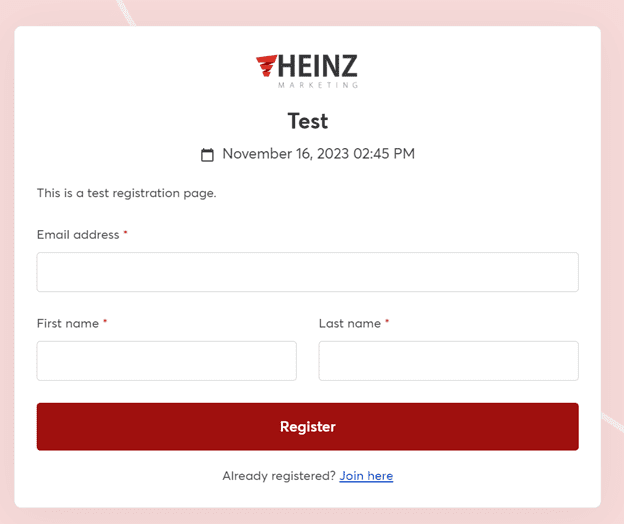Click the Heinz red logo emblem
This screenshot has height=524, width=624.
coord(266,66)
